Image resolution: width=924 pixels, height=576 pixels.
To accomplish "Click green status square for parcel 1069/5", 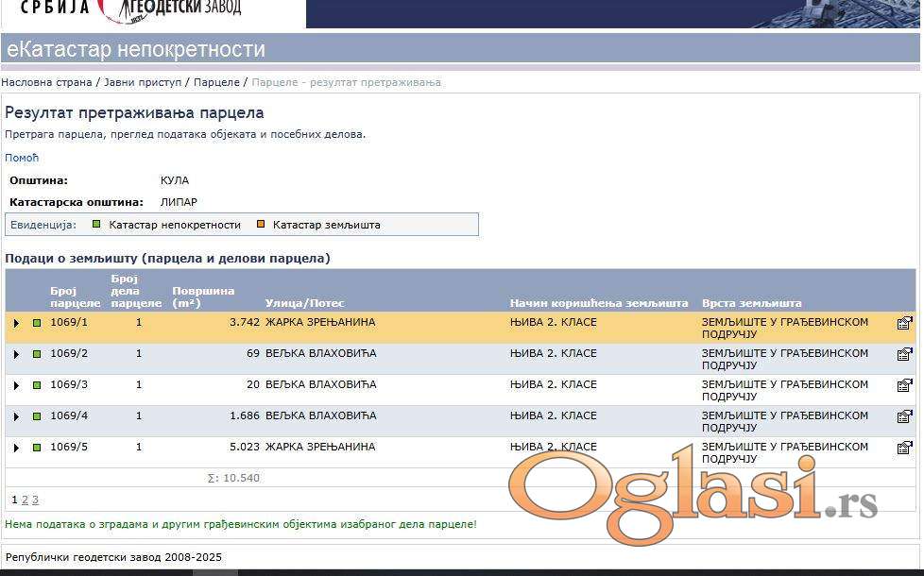I will [37, 448].
